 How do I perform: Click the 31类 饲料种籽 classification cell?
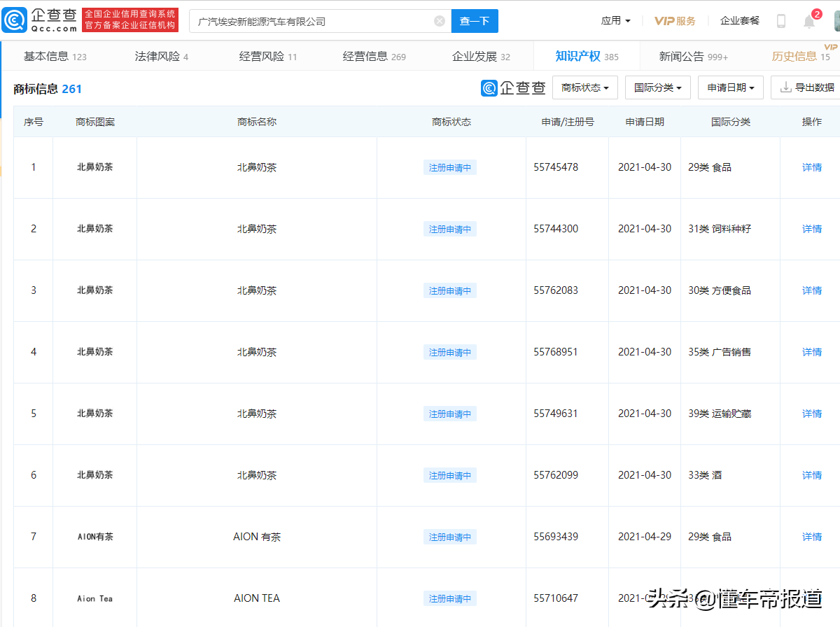click(720, 229)
